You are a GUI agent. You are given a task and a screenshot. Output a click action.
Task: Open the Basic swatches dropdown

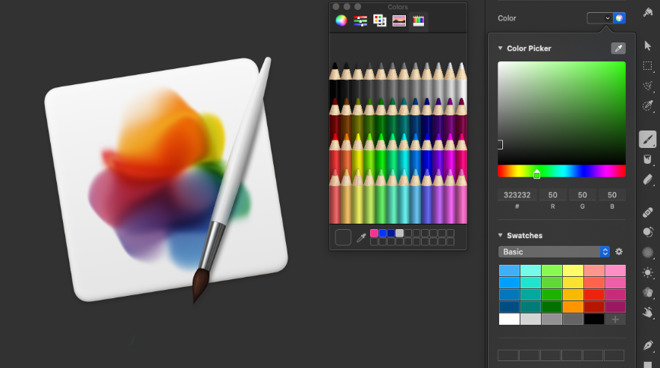[x=554, y=251]
